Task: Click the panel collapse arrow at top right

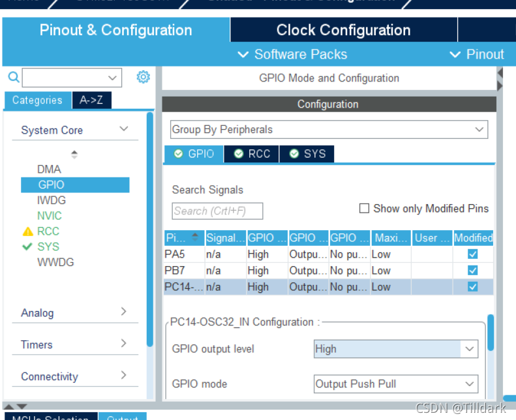Action: click(500, 72)
